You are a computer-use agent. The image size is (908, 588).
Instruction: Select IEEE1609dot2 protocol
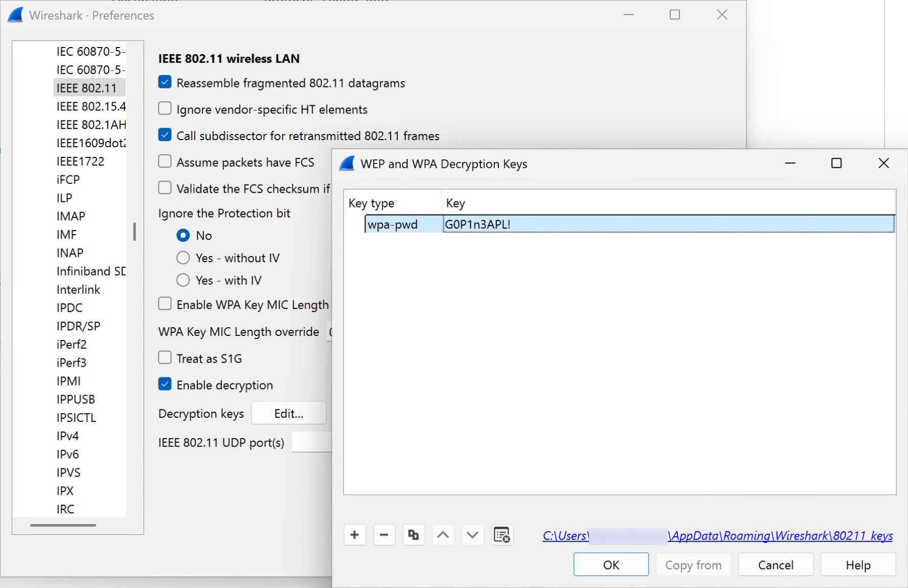91,143
